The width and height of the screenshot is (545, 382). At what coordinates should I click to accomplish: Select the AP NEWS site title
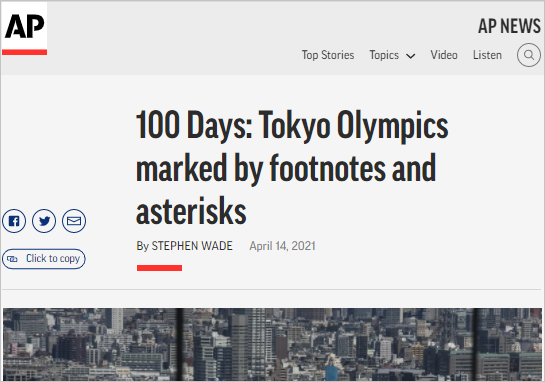pos(509,26)
